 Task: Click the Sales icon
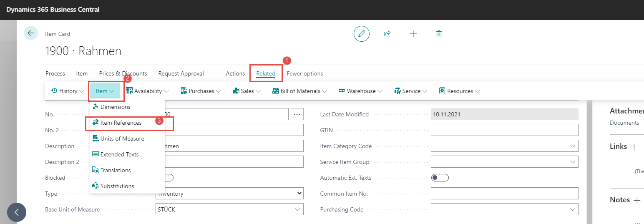(x=236, y=91)
